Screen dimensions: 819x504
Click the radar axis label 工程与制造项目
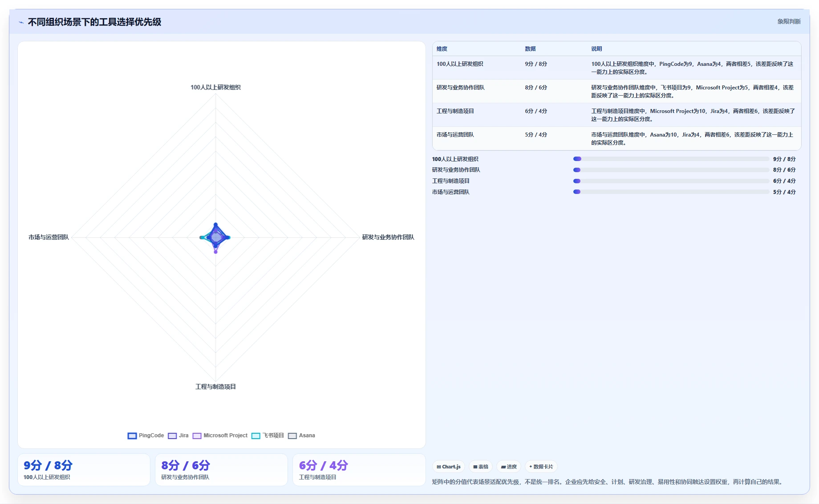click(x=215, y=387)
